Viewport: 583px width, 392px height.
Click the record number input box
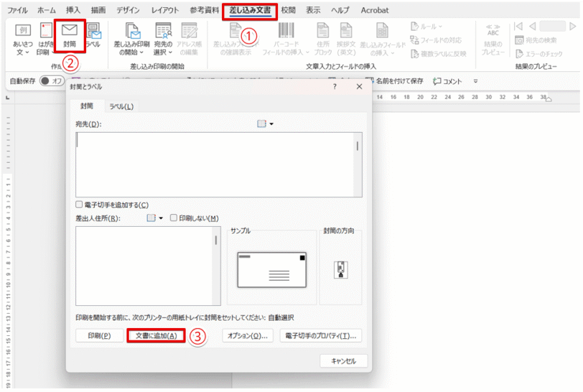552,27
